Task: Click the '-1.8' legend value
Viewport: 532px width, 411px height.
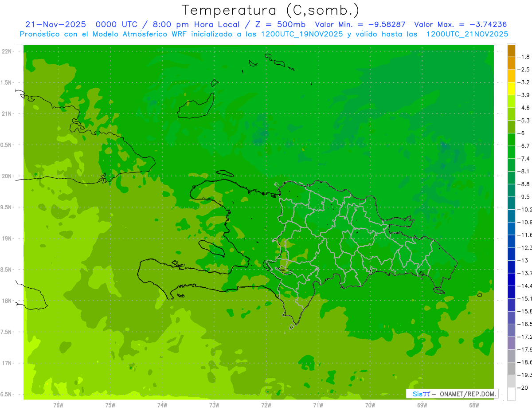Action: point(524,57)
